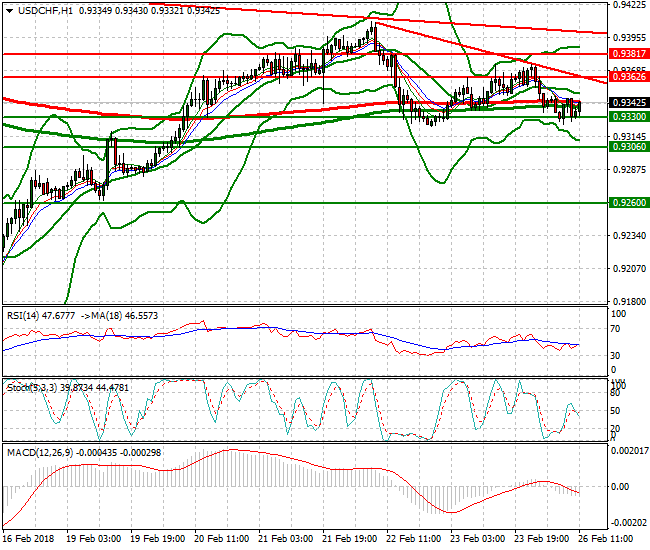Image resolution: width=650 pixels, height=550 pixels.
Task: Click the 23 Feb 19:00 time axis label
Action: 542,539
